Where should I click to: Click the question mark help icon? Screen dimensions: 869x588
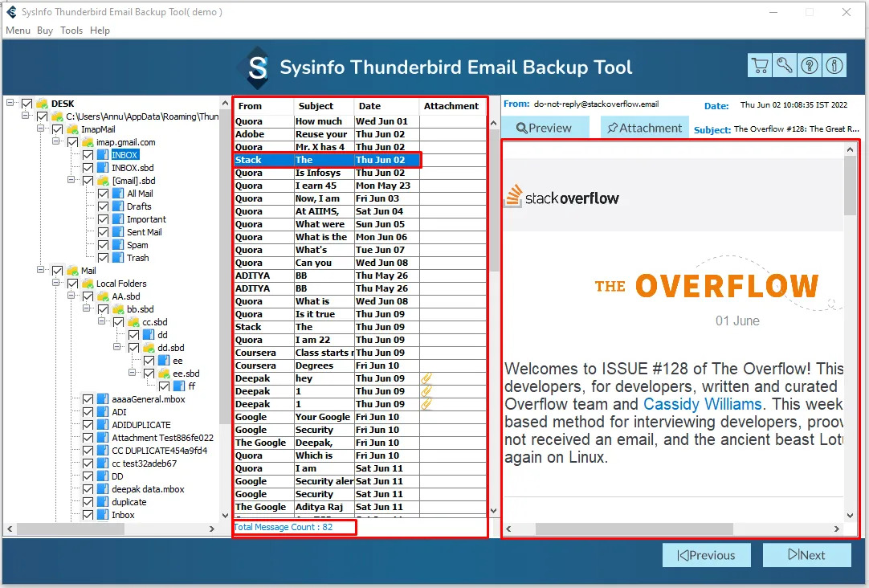point(809,66)
